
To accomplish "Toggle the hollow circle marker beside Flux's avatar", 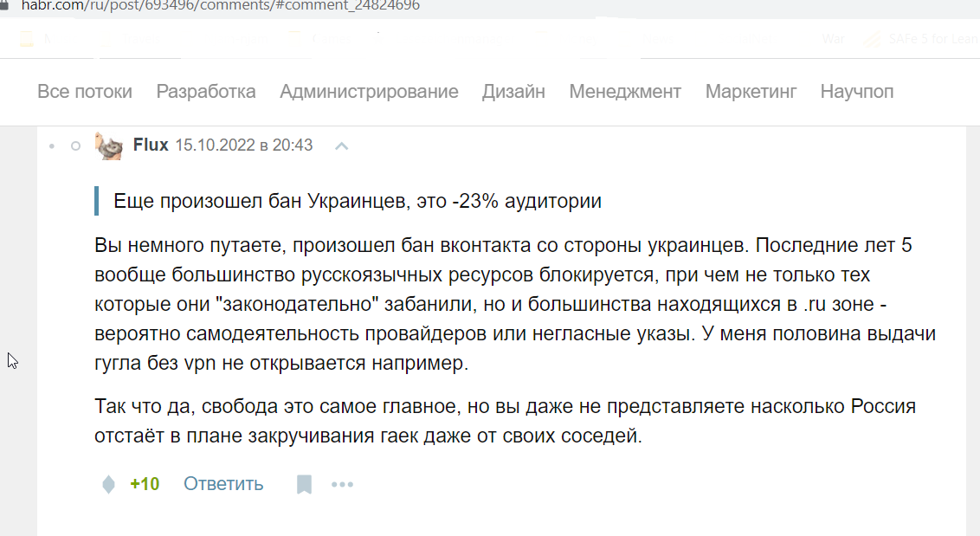I will pyautogui.click(x=75, y=146).
